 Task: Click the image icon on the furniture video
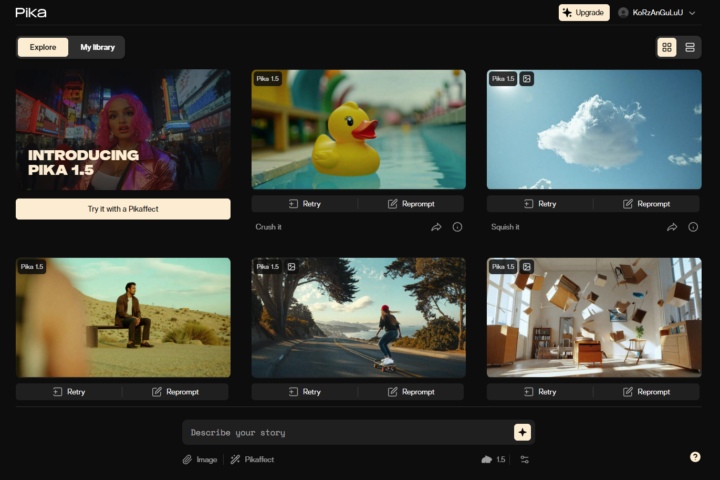(527, 266)
